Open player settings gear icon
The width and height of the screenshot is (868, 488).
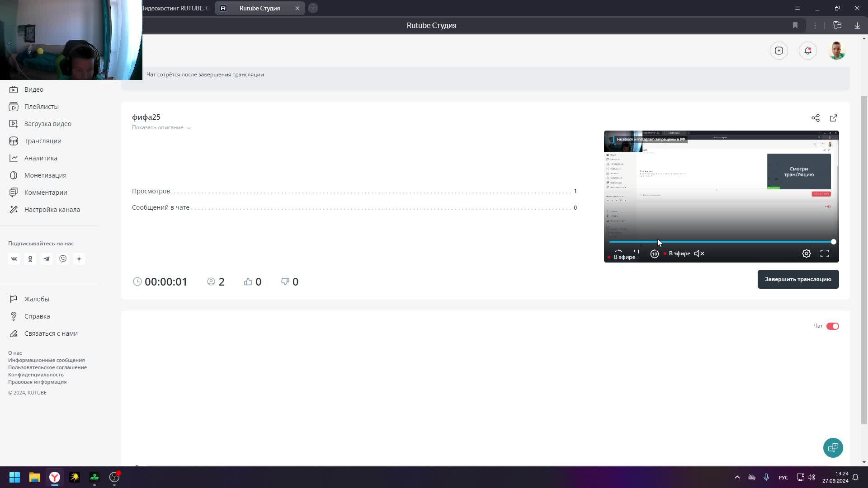[x=806, y=253]
